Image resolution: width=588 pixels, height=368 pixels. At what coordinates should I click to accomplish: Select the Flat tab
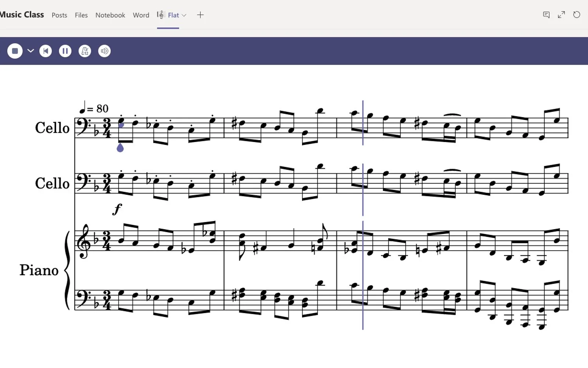click(x=168, y=15)
